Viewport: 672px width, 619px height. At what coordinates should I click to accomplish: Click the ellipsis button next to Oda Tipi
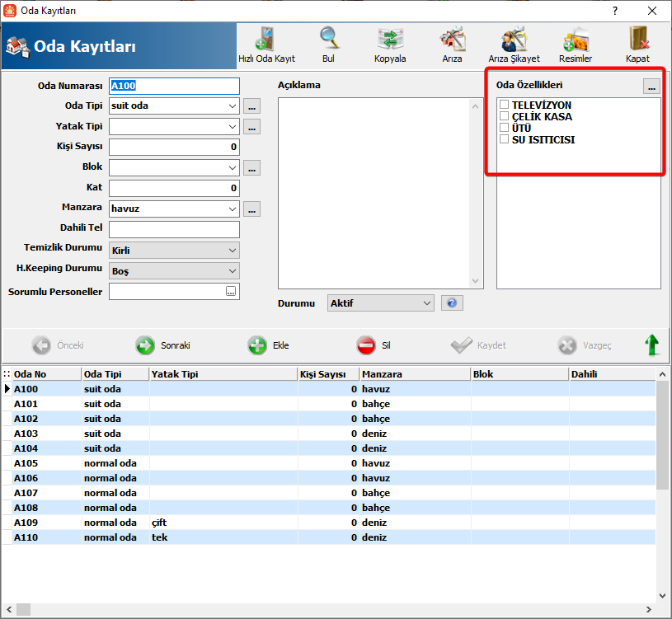coord(252,106)
